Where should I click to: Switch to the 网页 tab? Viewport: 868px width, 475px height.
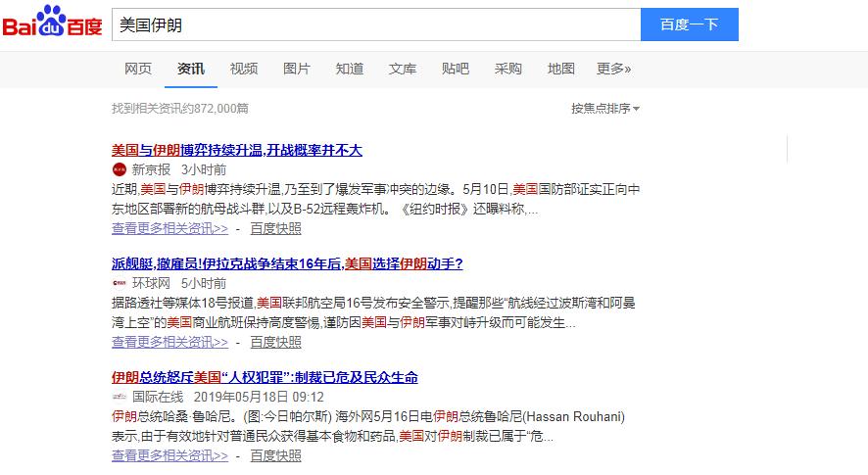click(x=138, y=69)
